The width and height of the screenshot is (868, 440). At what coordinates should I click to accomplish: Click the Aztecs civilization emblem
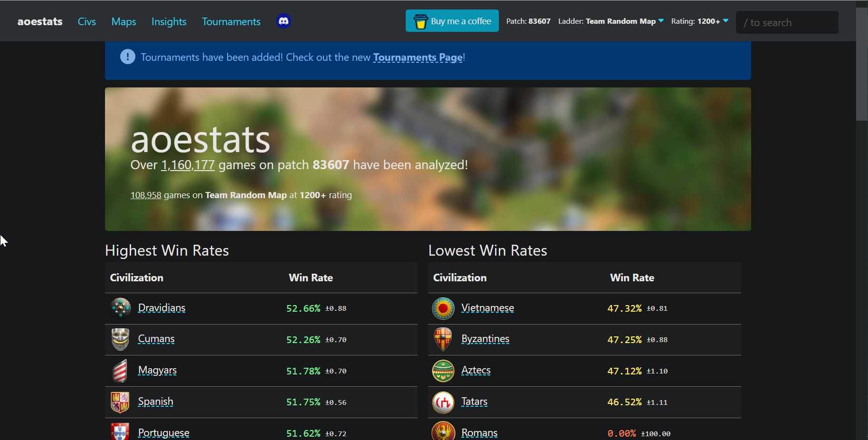pyautogui.click(x=443, y=371)
